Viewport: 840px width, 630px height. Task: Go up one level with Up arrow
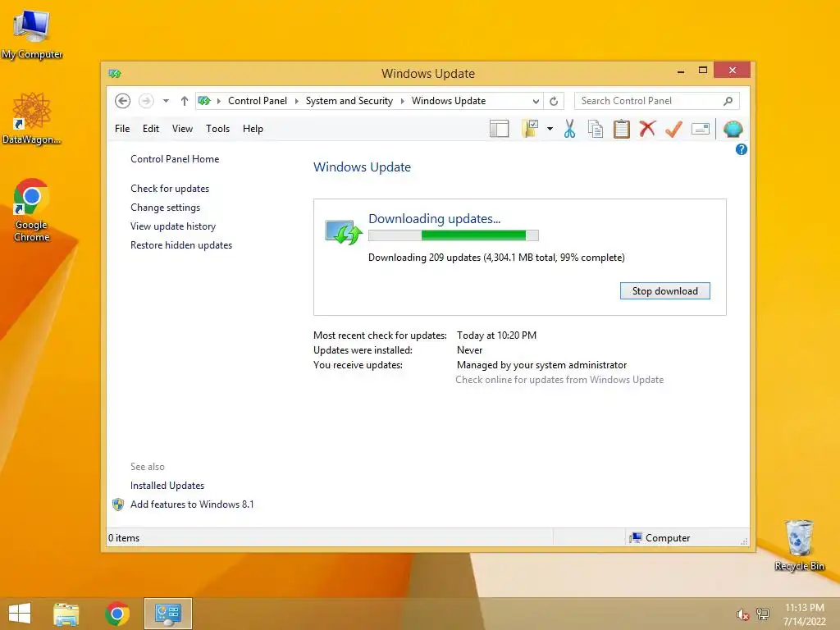pos(185,101)
